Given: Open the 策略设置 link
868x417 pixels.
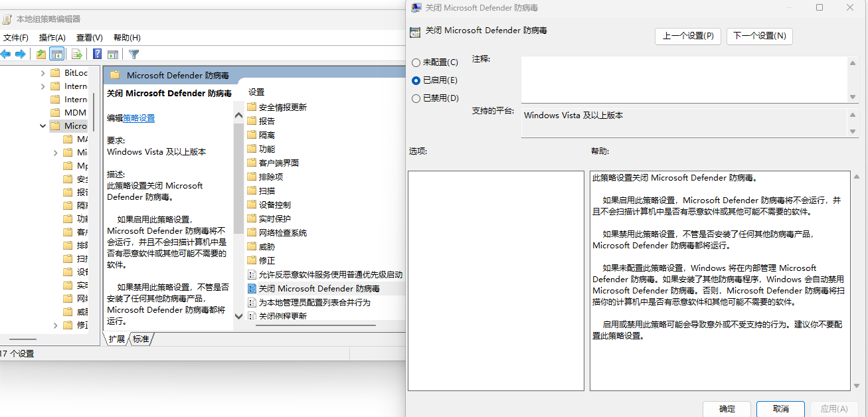Looking at the screenshot, I should click(139, 118).
